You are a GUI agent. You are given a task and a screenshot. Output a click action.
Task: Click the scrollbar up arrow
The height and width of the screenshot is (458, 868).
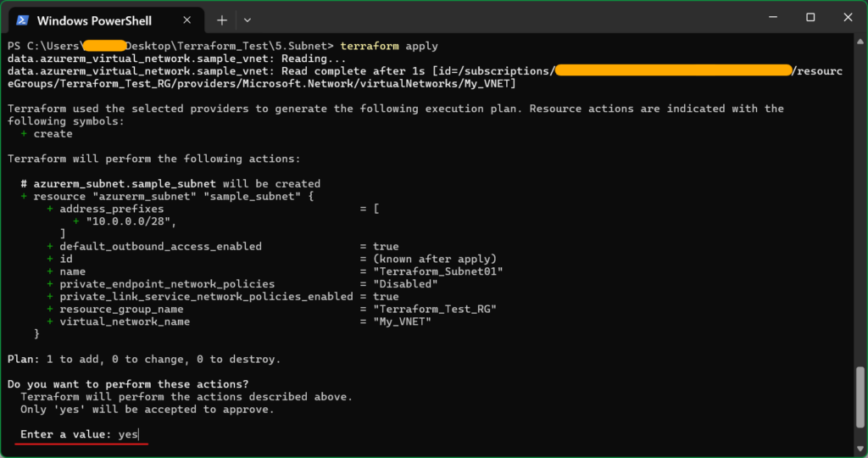[x=860, y=42]
